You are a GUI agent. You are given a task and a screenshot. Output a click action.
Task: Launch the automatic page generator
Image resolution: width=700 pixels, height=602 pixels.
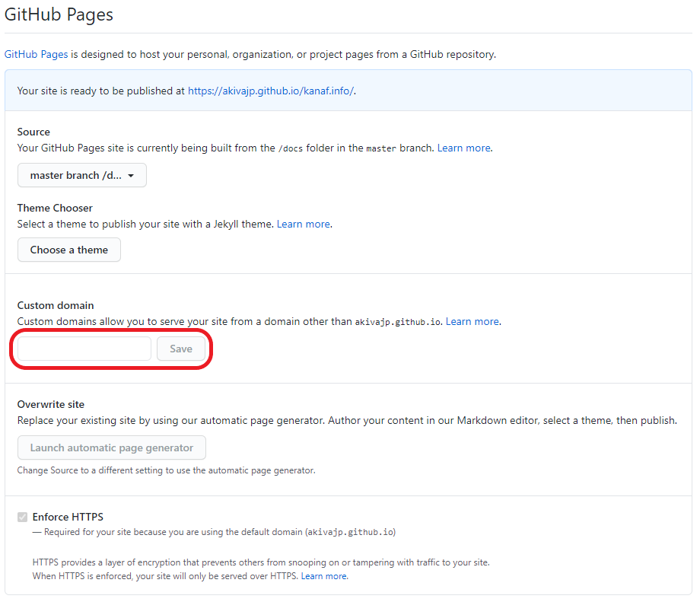click(x=111, y=448)
